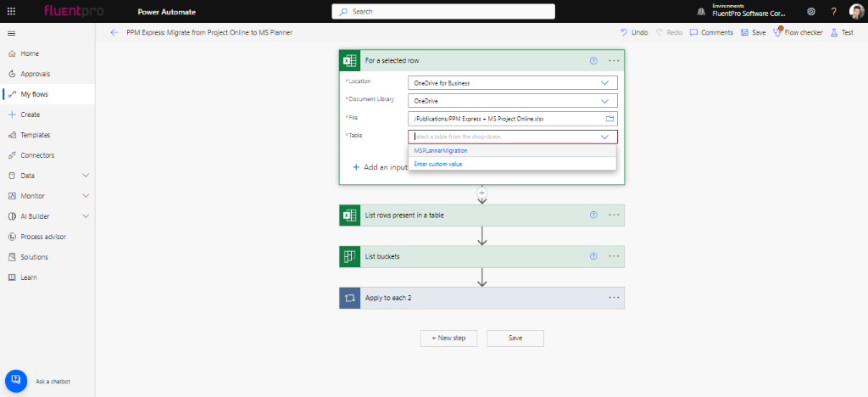Click the loop icon on Apply to each 2
The height and width of the screenshot is (397, 868).
349,298
